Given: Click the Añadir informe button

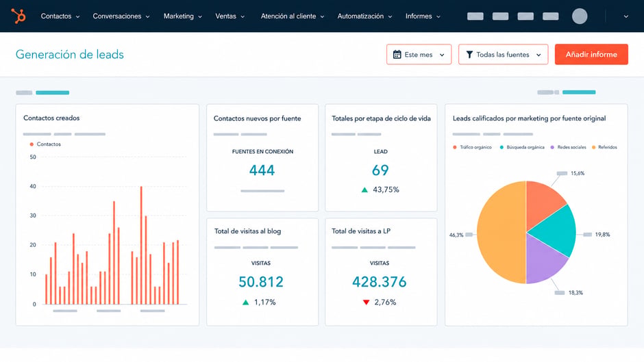Looking at the screenshot, I should pyautogui.click(x=591, y=54).
